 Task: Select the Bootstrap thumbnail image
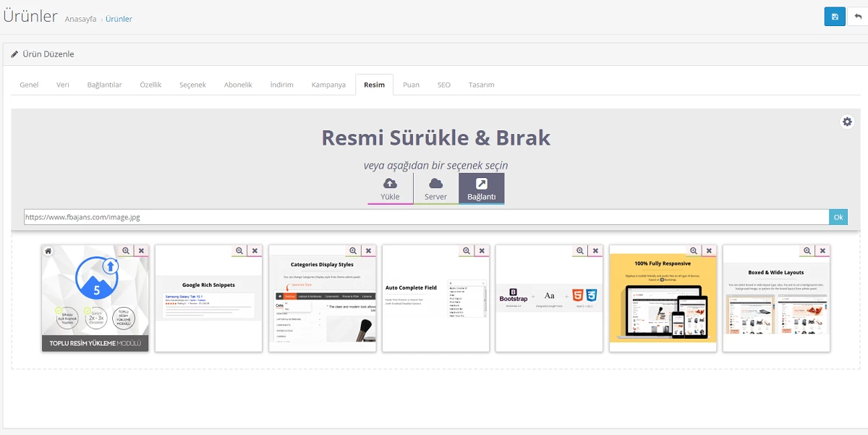549,297
